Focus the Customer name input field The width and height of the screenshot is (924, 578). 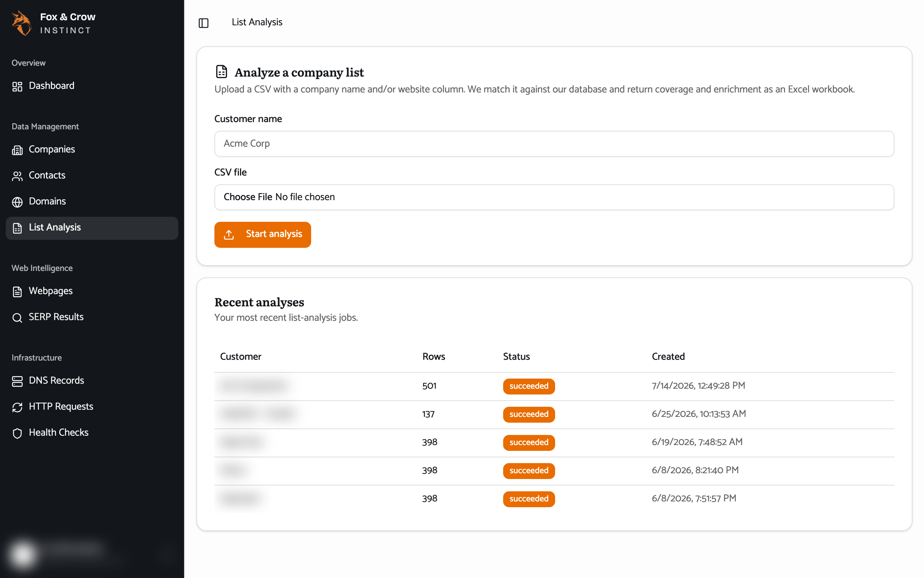(554, 144)
